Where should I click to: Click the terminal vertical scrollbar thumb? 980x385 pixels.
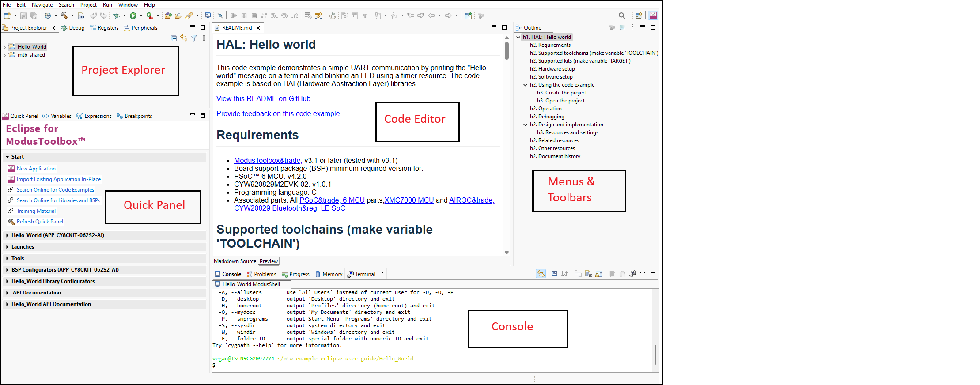click(655, 355)
